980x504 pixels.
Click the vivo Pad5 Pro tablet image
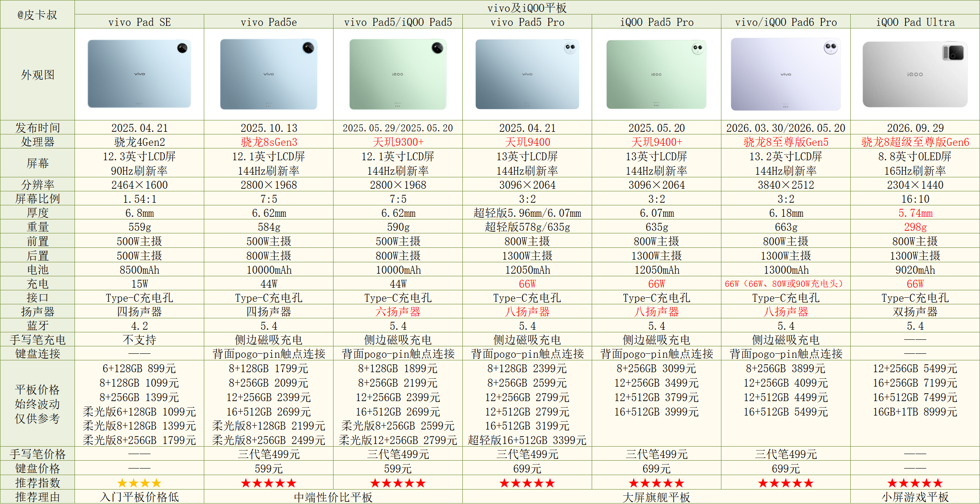[x=527, y=74]
